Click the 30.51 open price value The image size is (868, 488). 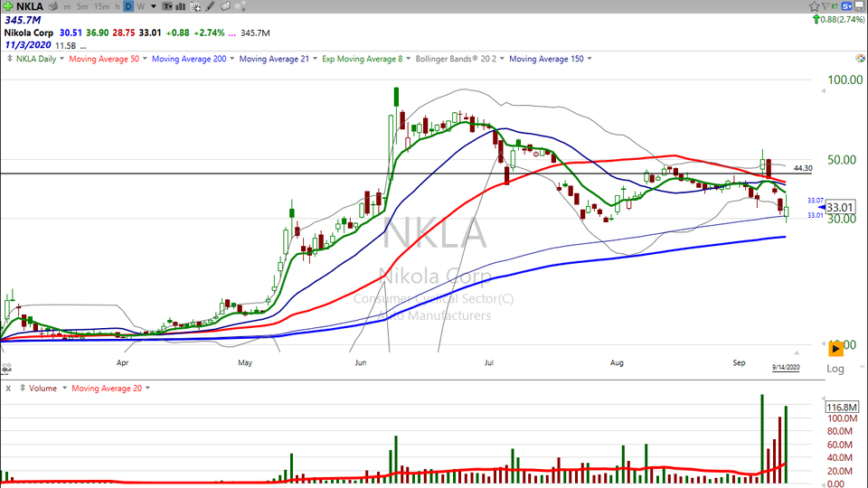click(71, 33)
